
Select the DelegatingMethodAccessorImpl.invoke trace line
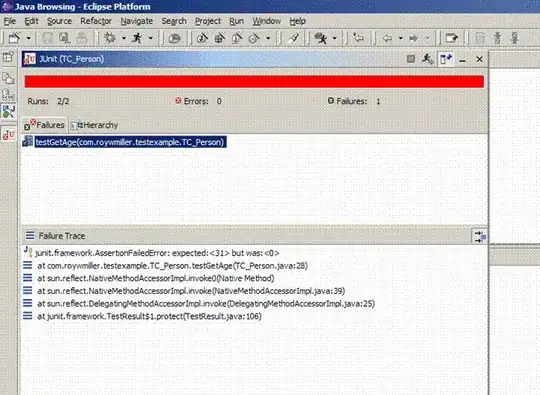coord(206,304)
